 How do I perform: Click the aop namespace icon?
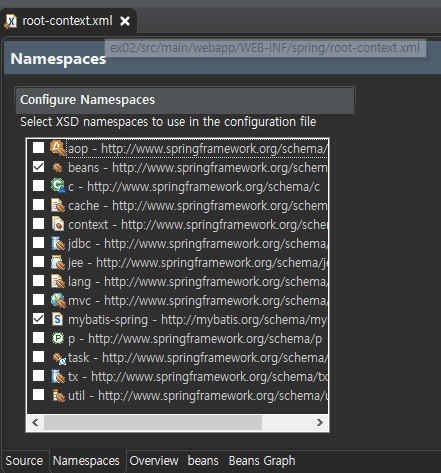click(57, 148)
